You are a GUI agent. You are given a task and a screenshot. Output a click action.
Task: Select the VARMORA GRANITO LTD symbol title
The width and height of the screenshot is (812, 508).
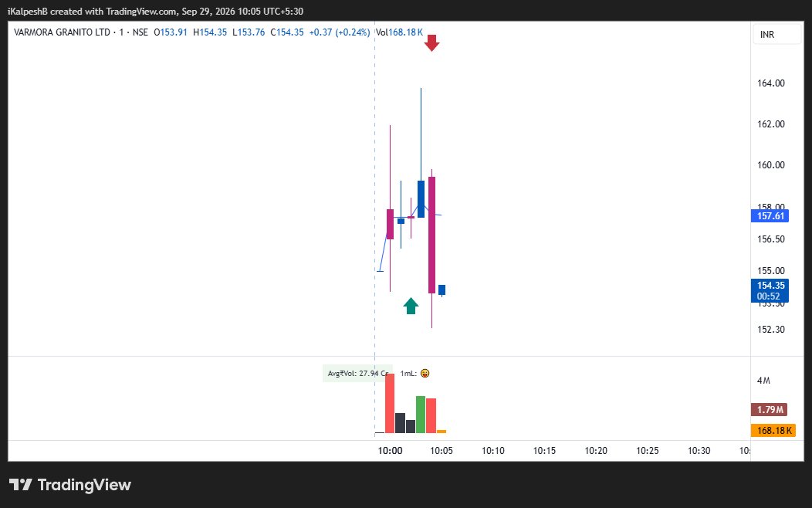coord(62,32)
